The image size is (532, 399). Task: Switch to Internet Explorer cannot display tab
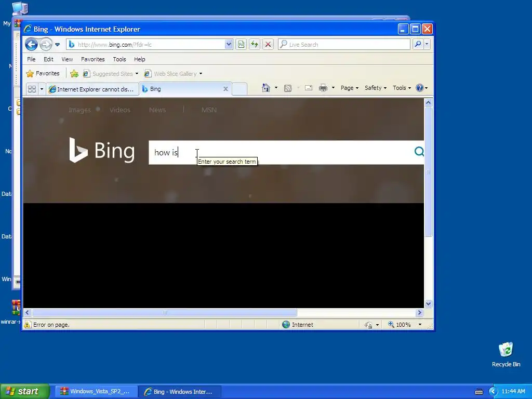[x=92, y=89]
